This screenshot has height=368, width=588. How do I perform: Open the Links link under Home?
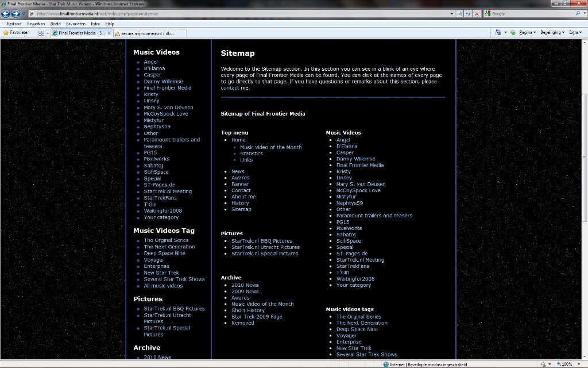tap(246, 160)
